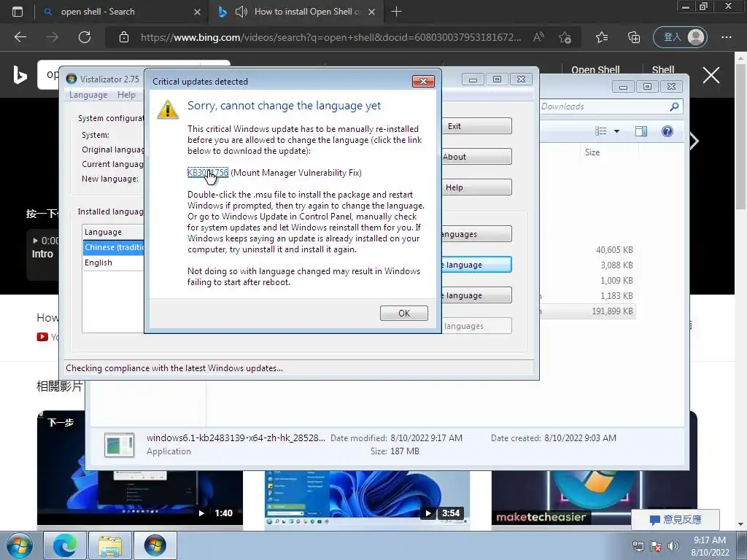Click the next video chevron arrow

point(695,141)
